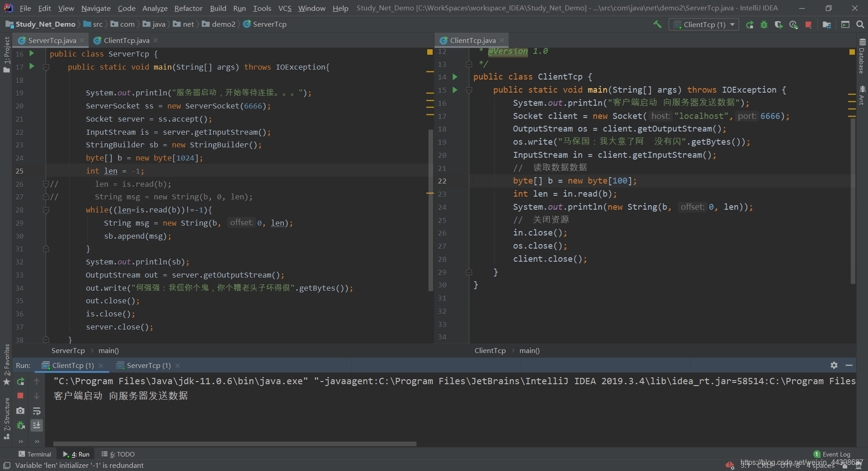Open the Database tool window on the right

[862, 56]
